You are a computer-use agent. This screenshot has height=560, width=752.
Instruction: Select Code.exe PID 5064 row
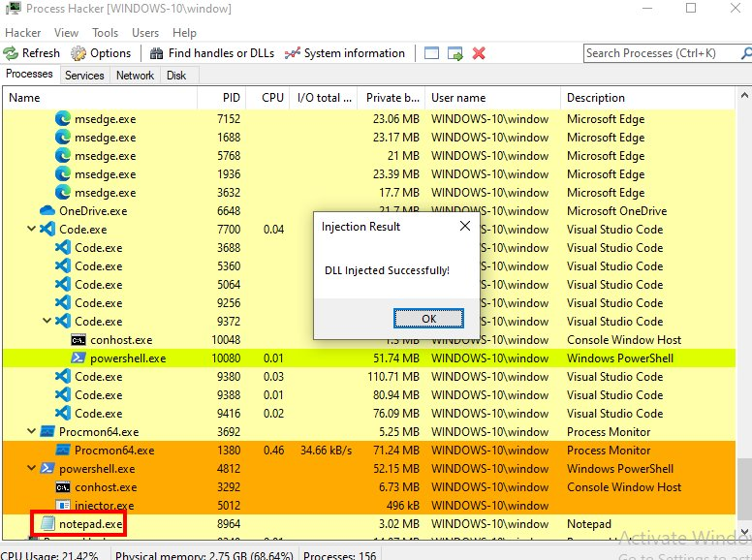(x=369, y=284)
